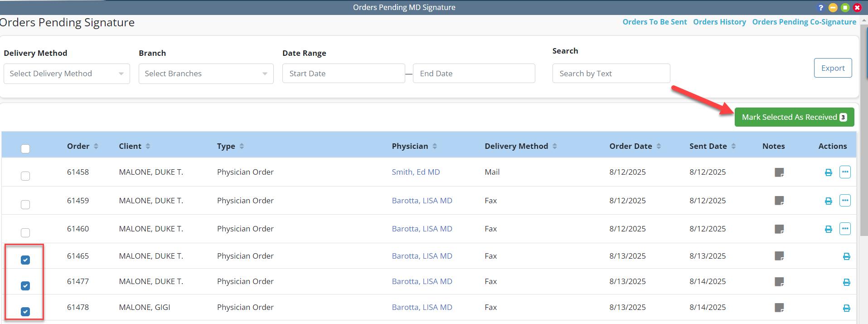Image resolution: width=868 pixels, height=324 pixels.
Task: Click the blue help question mark icon
Action: point(820,8)
